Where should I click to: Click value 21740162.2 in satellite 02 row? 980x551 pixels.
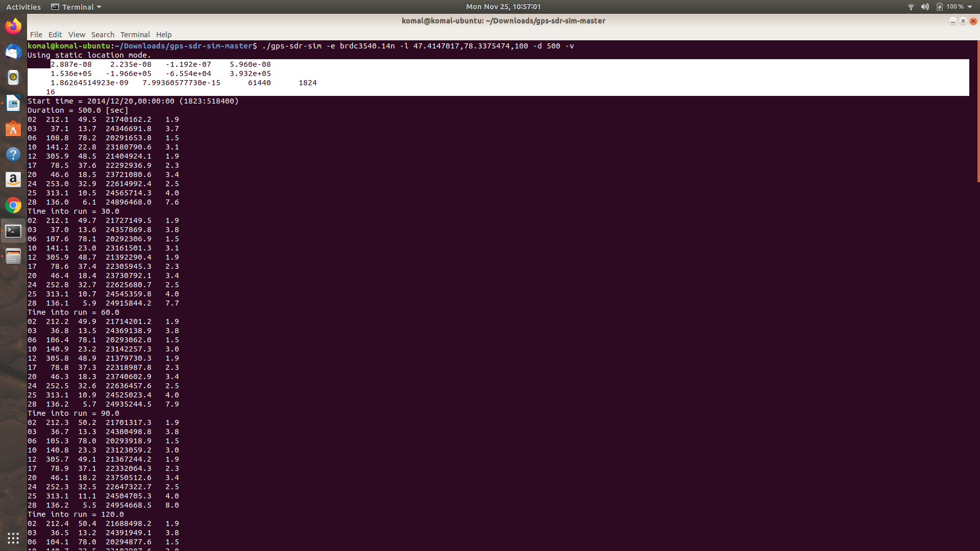[129, 119]
